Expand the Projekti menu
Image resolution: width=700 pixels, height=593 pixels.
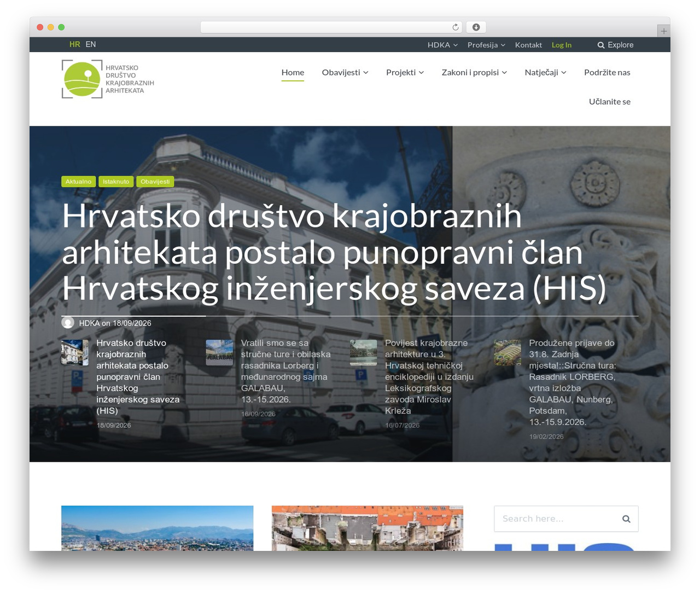pyautogui.click(x=405, y=72)
